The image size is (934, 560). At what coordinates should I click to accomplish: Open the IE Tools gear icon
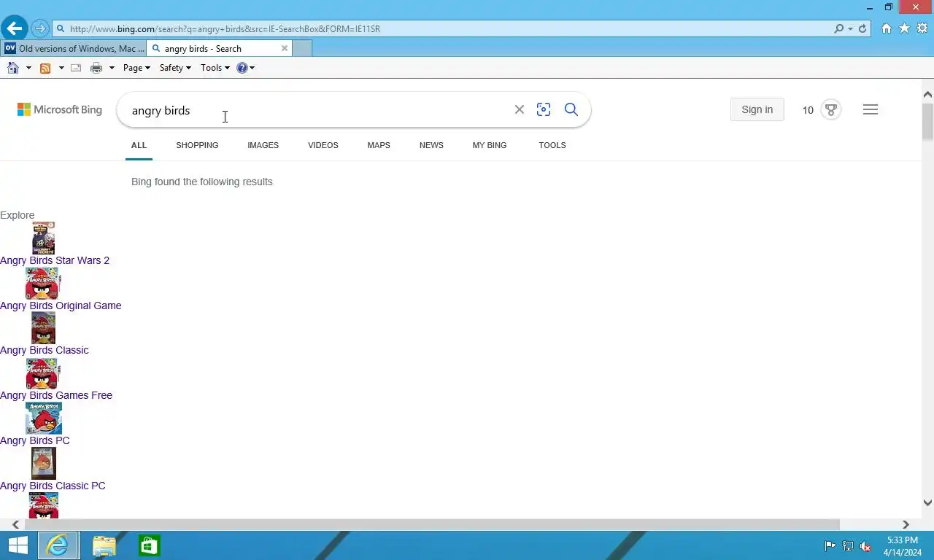click(x=922, y=28)
